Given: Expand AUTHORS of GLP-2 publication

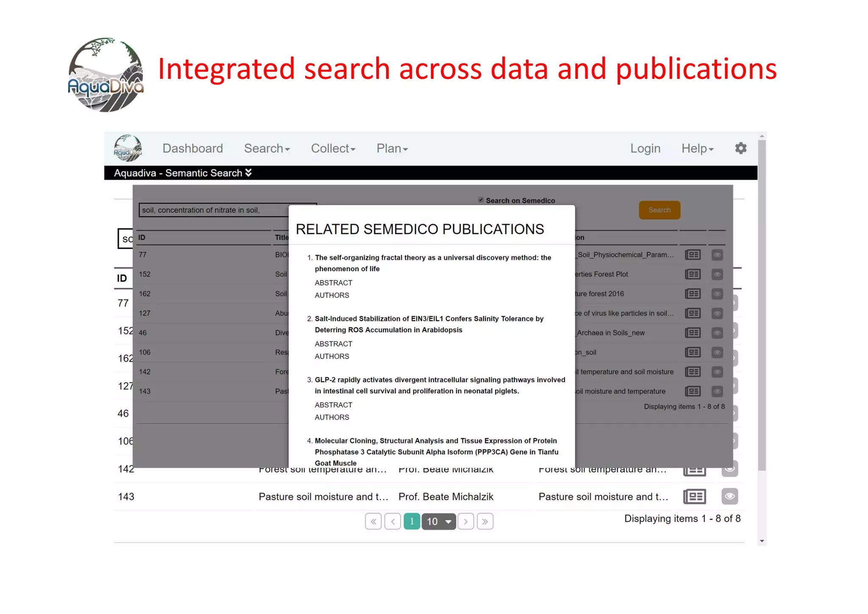Looking at the screenshot, I should click(x=332, y=417).
